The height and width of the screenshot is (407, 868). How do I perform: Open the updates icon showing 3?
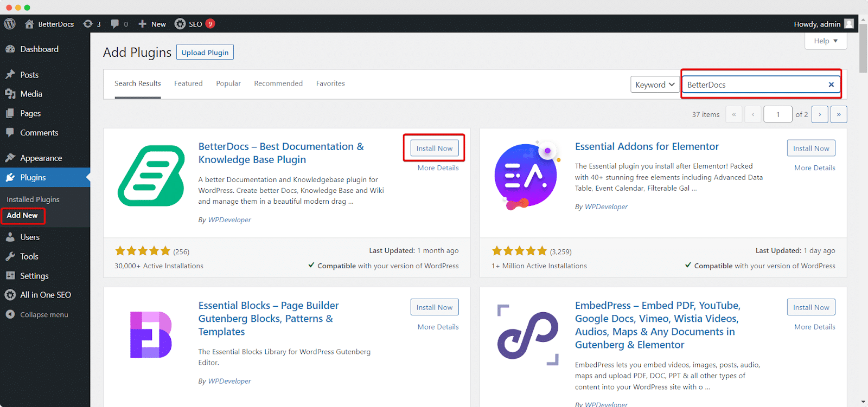(x=88, y=24)
